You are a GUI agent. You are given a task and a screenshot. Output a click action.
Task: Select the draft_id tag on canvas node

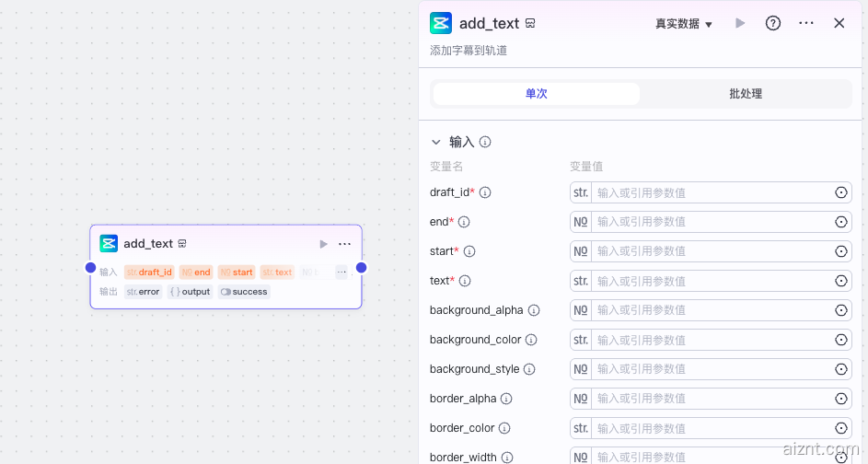click(x=149, y=273)
